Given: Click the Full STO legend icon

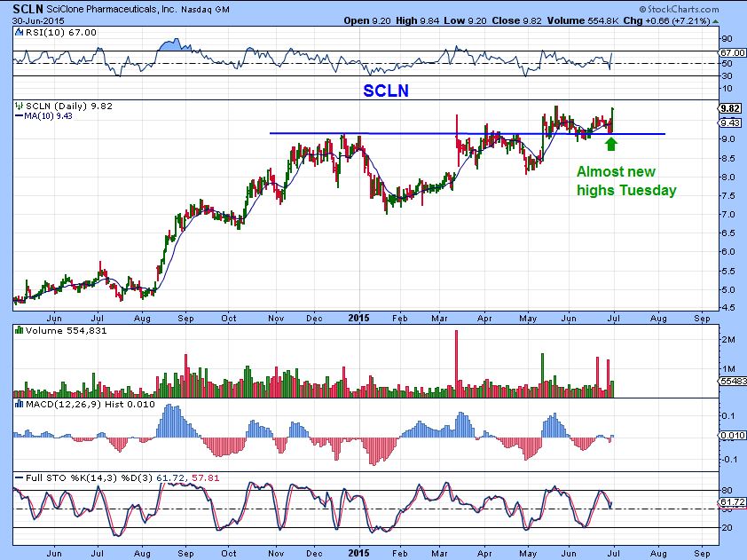Looking at the screenshot, I should [18, 478].
